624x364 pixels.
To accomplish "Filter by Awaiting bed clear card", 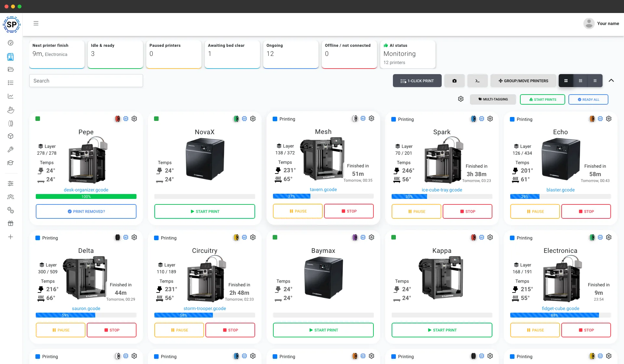I will (x=232, y=54).
